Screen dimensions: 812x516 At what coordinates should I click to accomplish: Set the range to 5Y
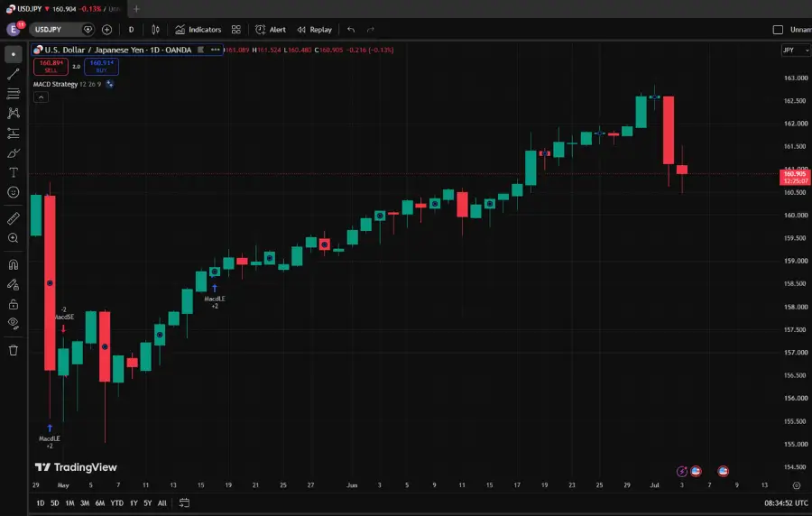148,502
